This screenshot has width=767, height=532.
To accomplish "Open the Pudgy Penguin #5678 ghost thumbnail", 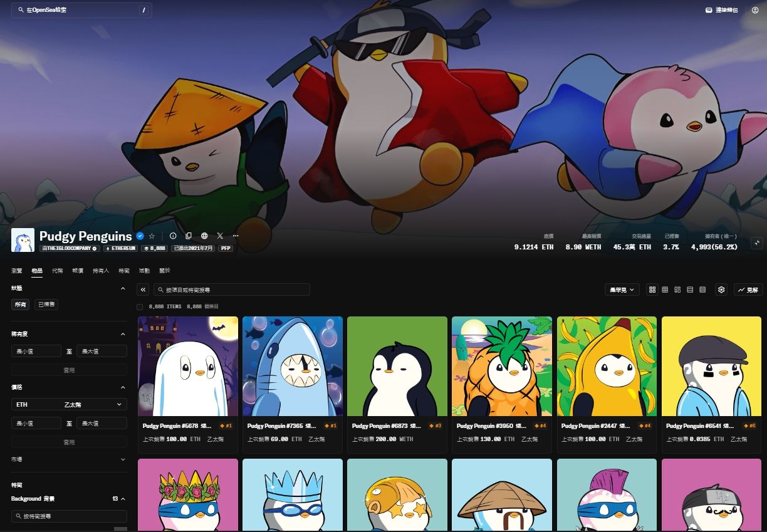I will [x=188, y=366].
